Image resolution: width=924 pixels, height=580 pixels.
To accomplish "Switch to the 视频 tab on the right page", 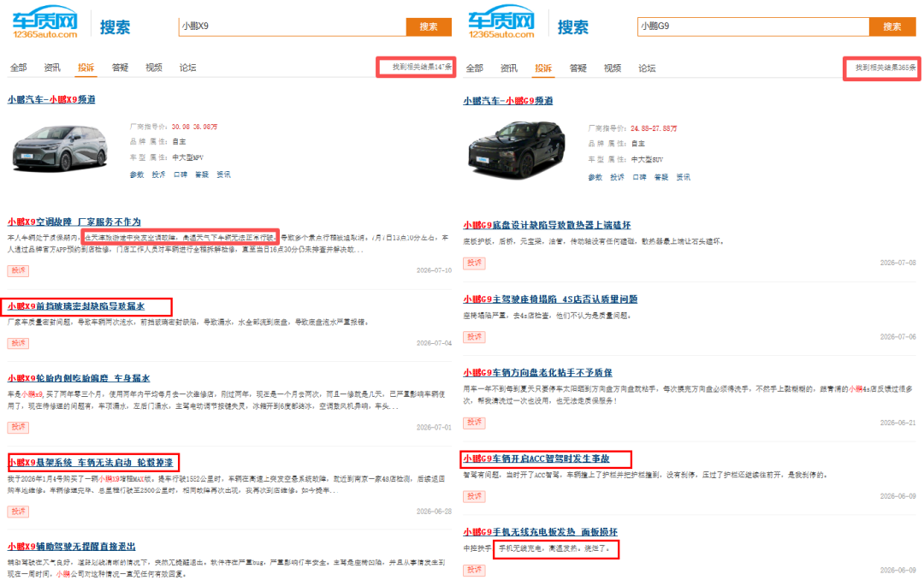I will tap(613, 68).
